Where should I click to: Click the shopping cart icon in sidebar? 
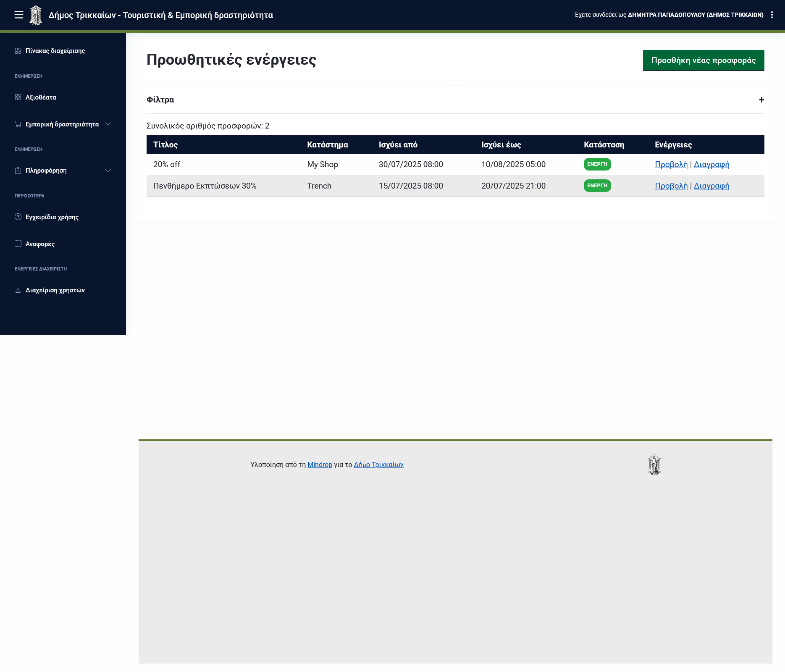pos(18,124)
